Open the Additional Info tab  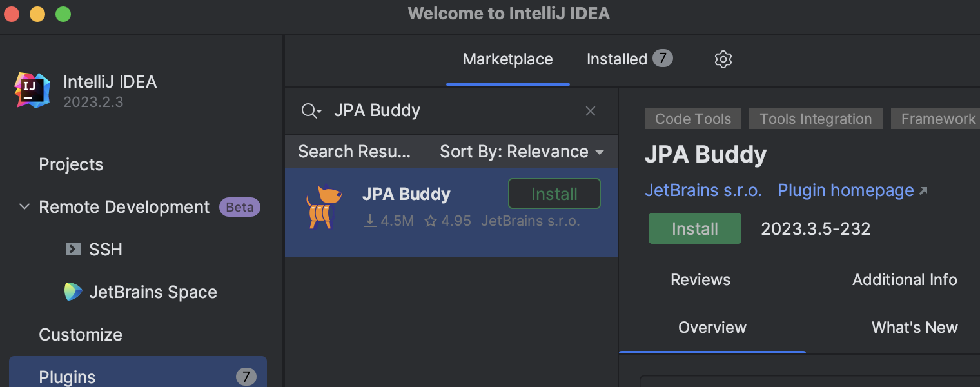click(x=905, y=279)
